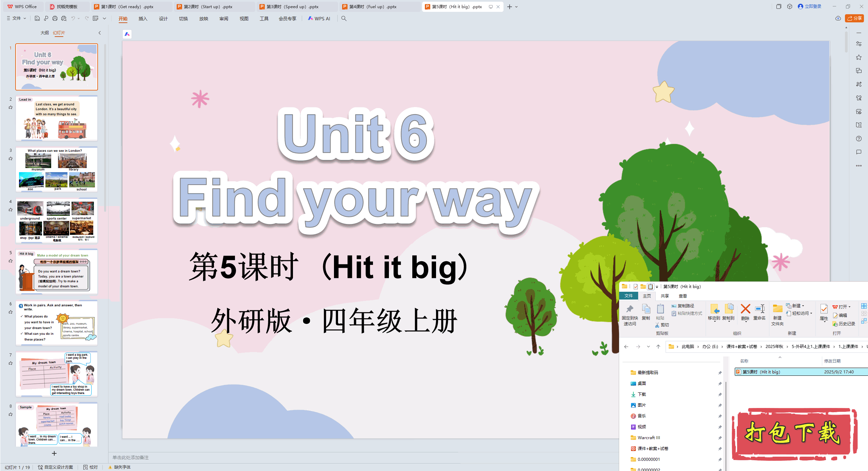The height and width of the screenshot is (471, 868).
Task: Click the 剪切 (cut) icon in File Explorer
Action: 661,325
